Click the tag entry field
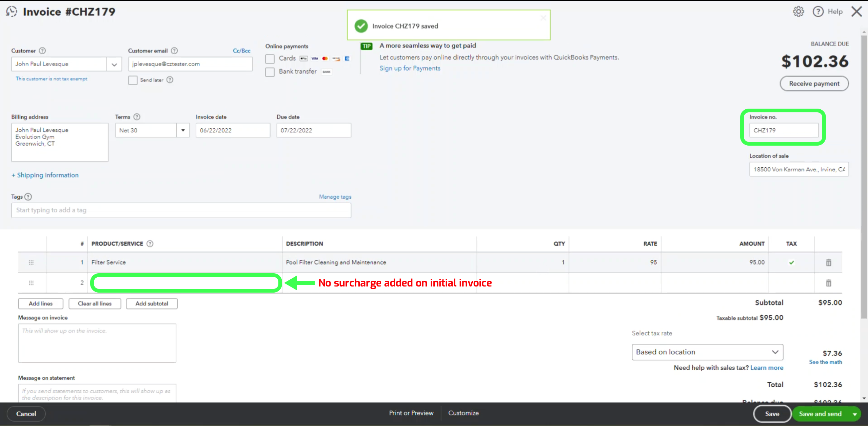This screenshot has width=868, height=426. pyautogui.click(x=181, y=210)
